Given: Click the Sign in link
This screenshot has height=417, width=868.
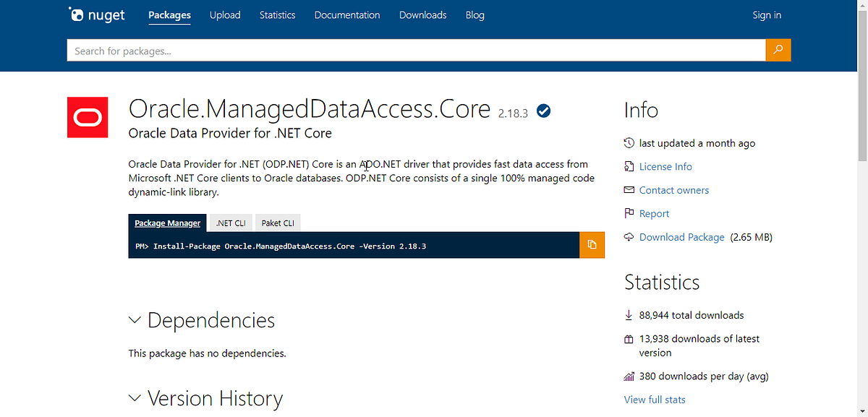Looking at the screenshot, I should tap(766, 14).
